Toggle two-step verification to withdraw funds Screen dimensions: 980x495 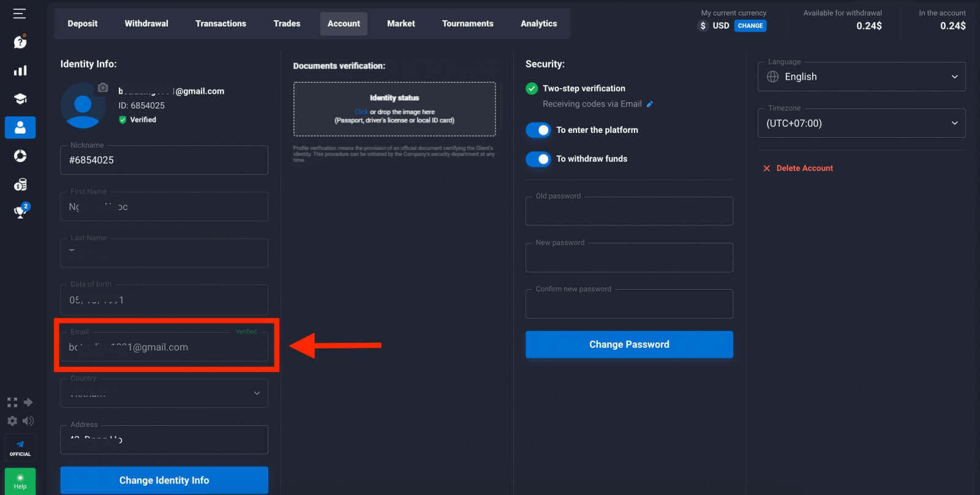coord(538,159)
